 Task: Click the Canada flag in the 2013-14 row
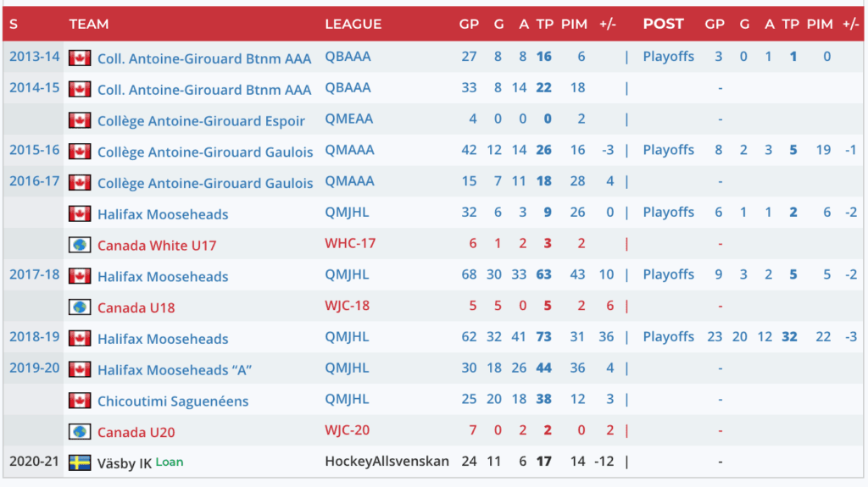click(80, 58)
